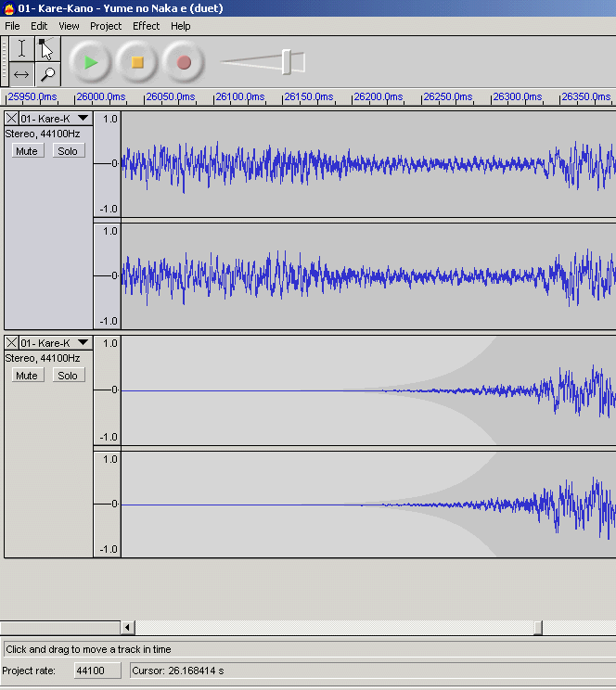The width and height of the screenshot is (616, 690).
Task: Select the I-beam Selection tool
Action: 21,49
